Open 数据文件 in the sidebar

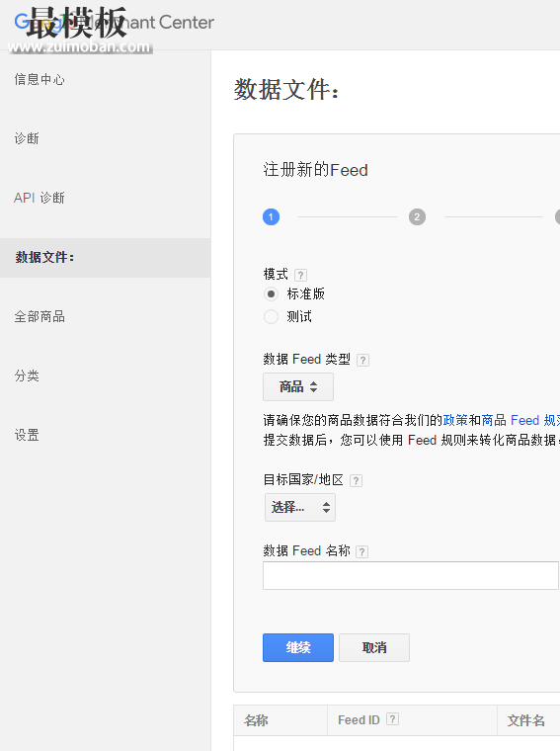point(106,258)
